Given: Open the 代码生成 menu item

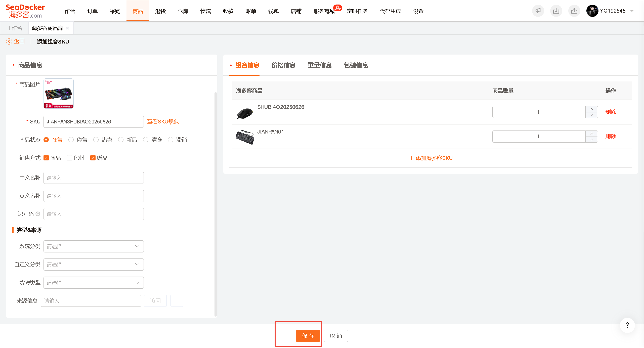Looking at the screenshot, I should pos(391,11).
